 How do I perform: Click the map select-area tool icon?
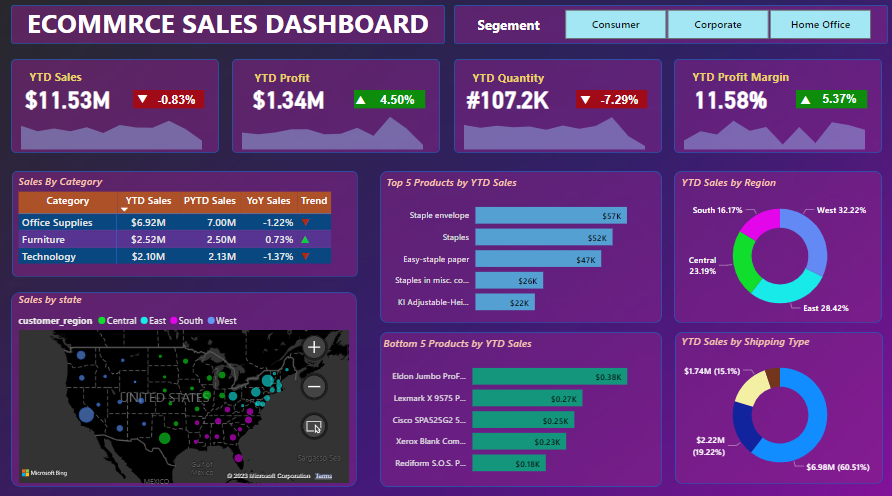(x=314, y=426)
